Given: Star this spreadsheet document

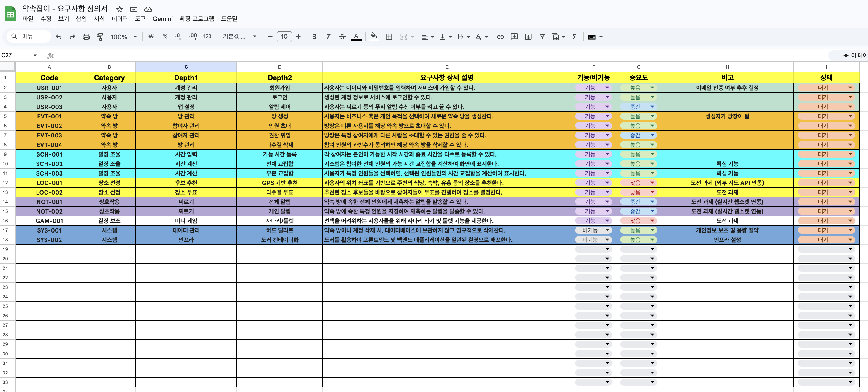Looking at the screenshot, I should click(119, 9).
